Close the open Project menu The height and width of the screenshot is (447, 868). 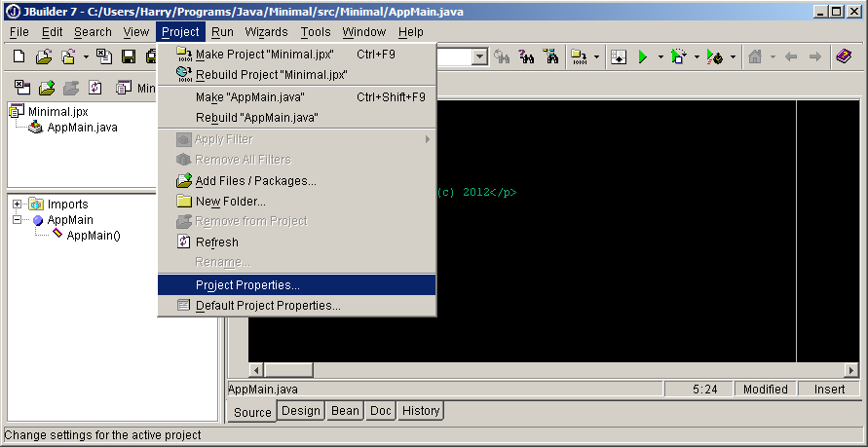180,32
